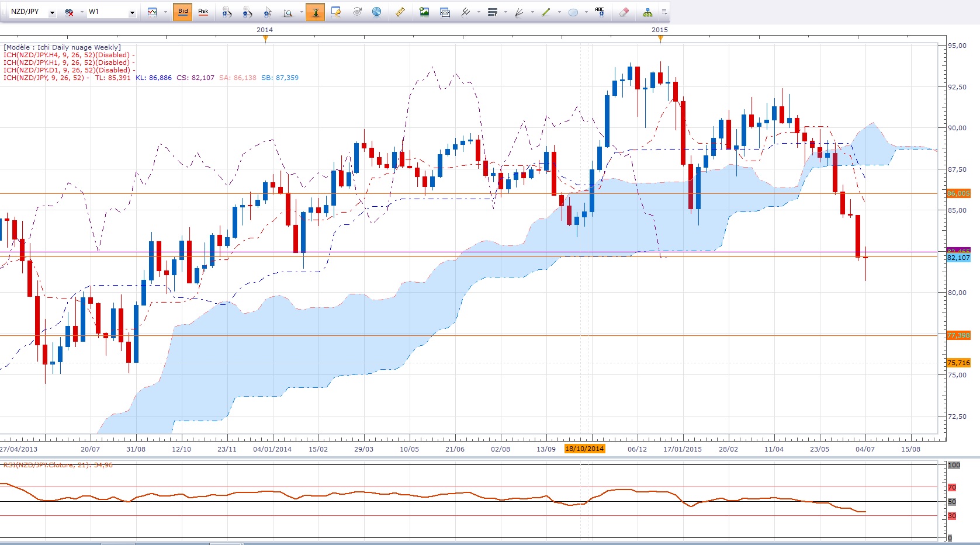Click the vertical scale zoom icon

click(x=288, y=12)
